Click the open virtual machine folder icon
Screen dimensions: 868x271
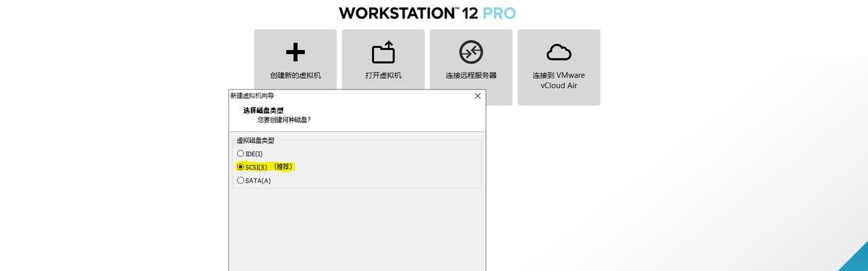pyautogui.click(x=383, y=52)
